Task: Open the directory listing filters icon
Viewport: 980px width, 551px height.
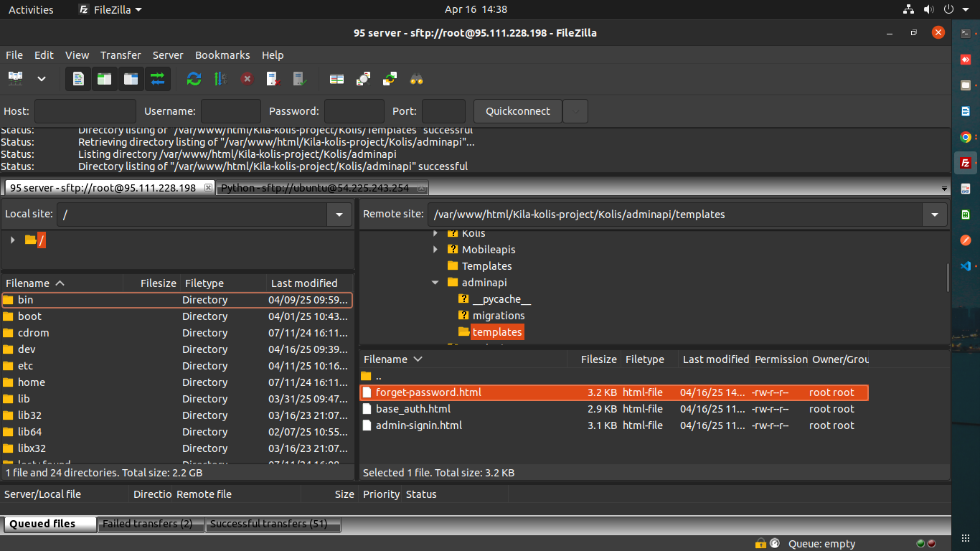Action: click(336, 78)
